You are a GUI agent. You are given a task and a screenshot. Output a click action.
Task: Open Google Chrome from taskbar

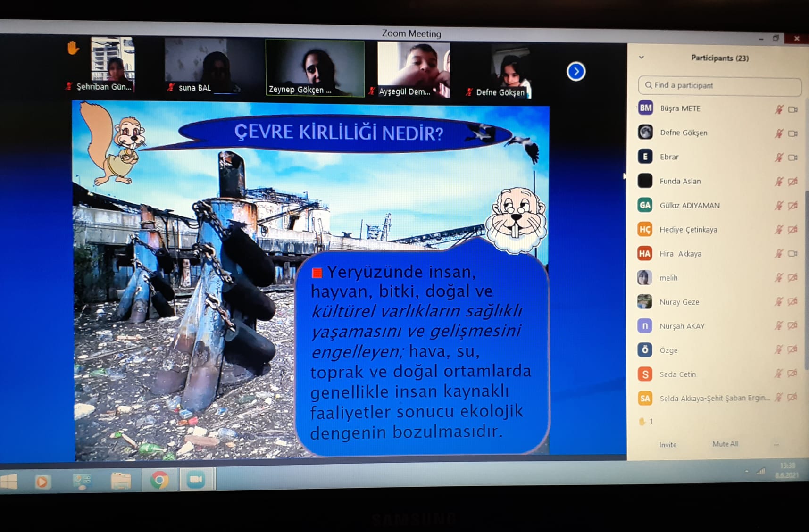click(x=159, y=481)
